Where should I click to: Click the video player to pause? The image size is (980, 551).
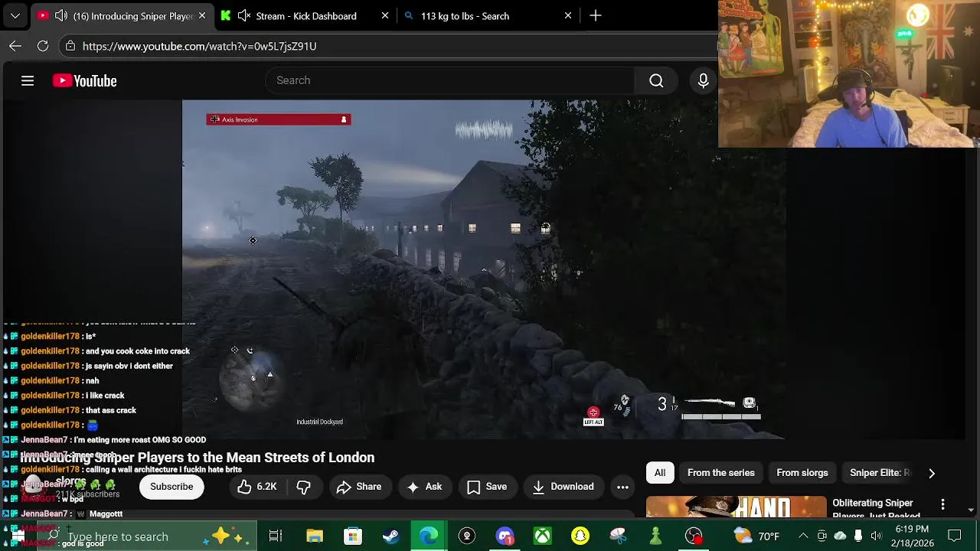pyautogui.click(x=484, y=269)
